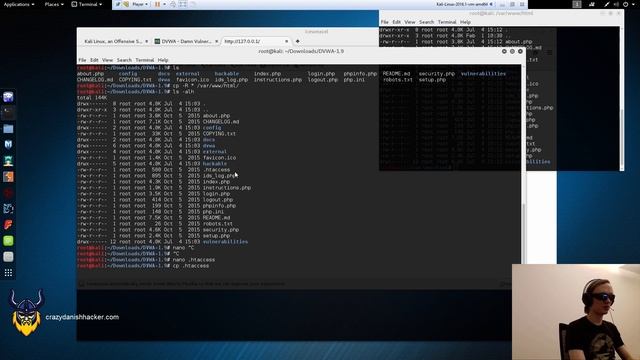Image resolution: width=640 pixels, height=360 pixels.
Task: Expand the dropdown arrow beside the pause button
Action: (x=164, y=4)
